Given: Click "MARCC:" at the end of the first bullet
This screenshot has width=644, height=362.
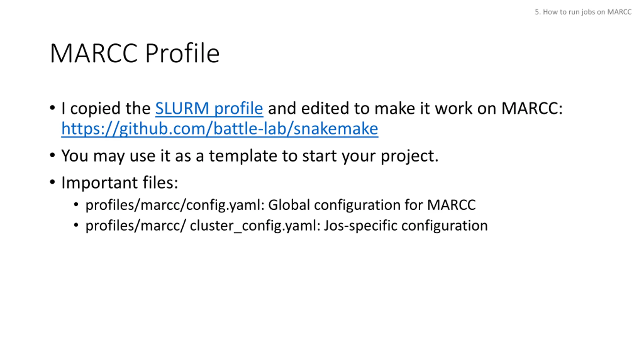Looking at the screenshot, I should pos(532,109).
